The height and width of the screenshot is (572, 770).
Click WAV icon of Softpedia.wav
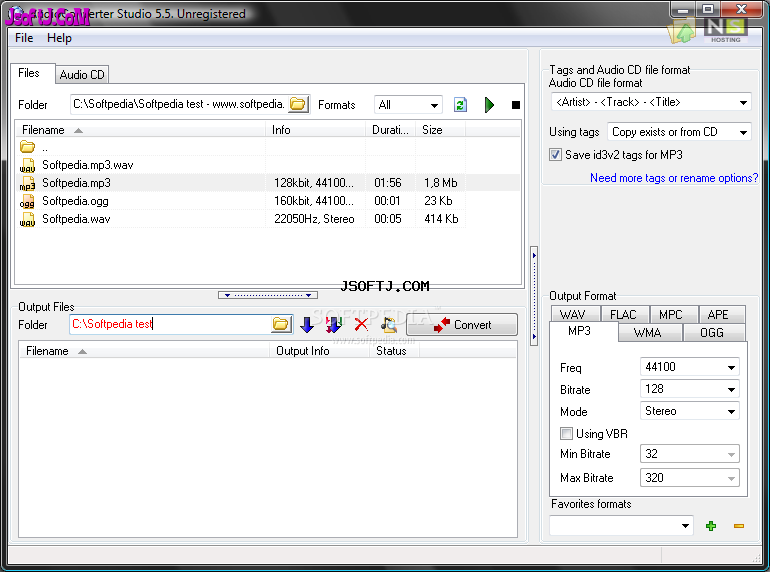coord(27,219)
